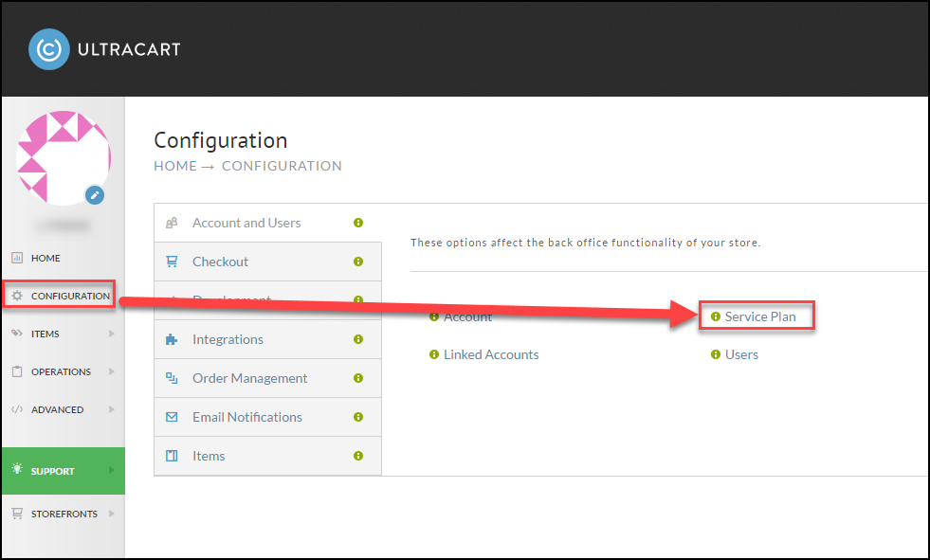Open the Account and Users tab

267,223
